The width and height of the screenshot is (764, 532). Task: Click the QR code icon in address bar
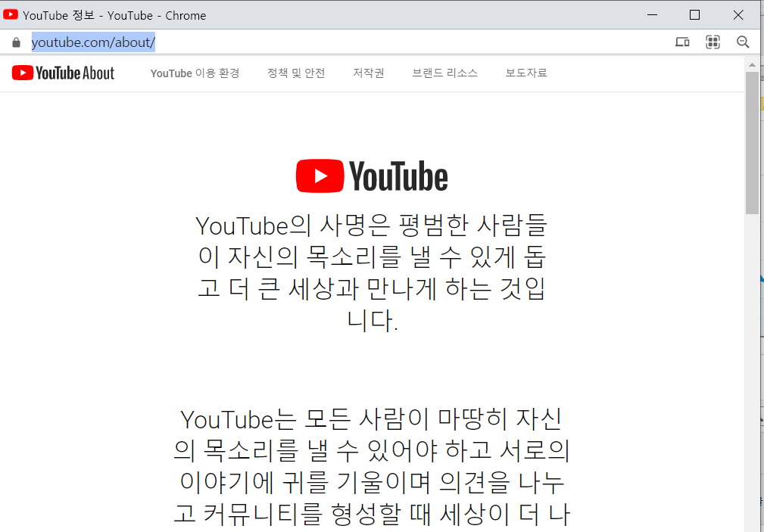point(713,42)
